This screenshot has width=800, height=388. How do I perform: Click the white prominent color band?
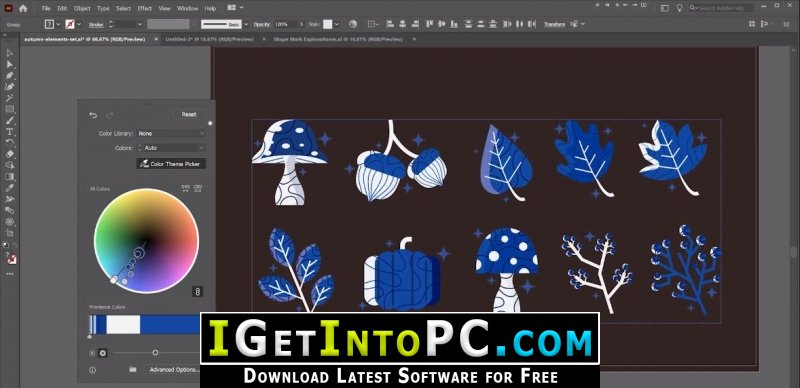(x=123, y=325)
